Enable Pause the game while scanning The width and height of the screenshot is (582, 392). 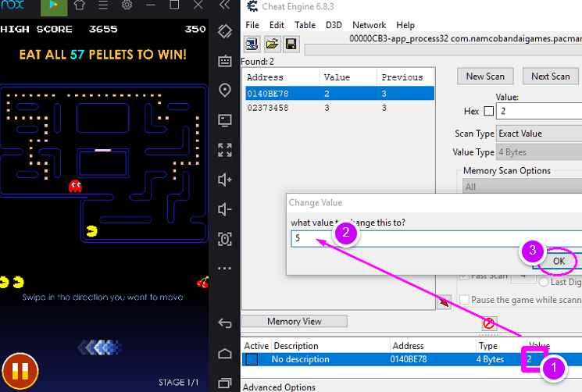pyautogui.click(x=464, y=299)
